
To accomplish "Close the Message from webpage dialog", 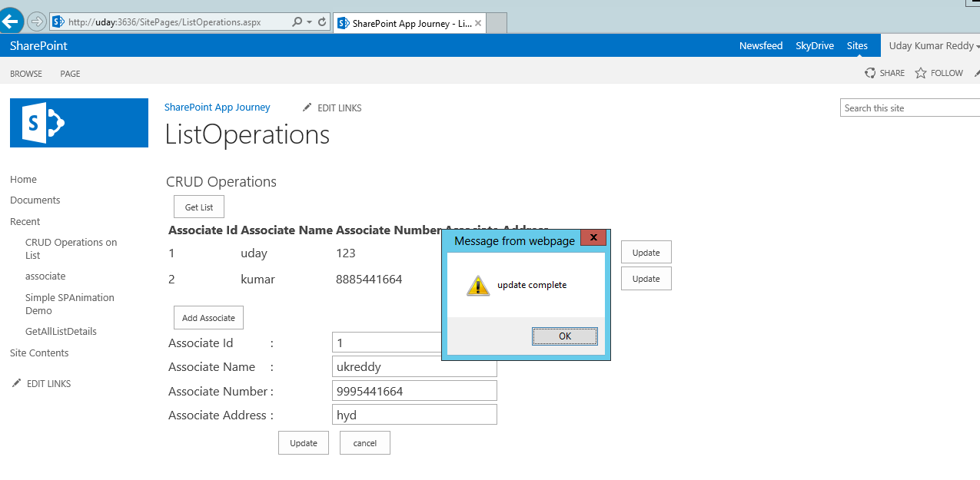I will [x=593, y=238].
